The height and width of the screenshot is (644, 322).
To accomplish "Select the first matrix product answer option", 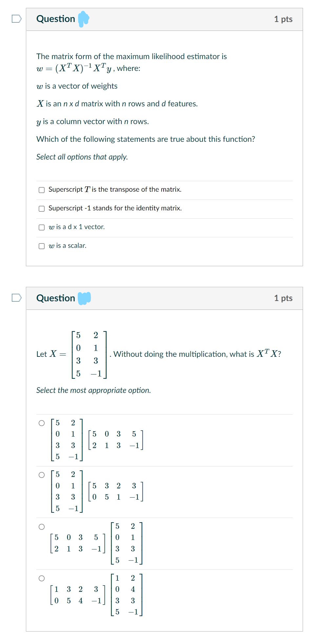I will [41, 423].
